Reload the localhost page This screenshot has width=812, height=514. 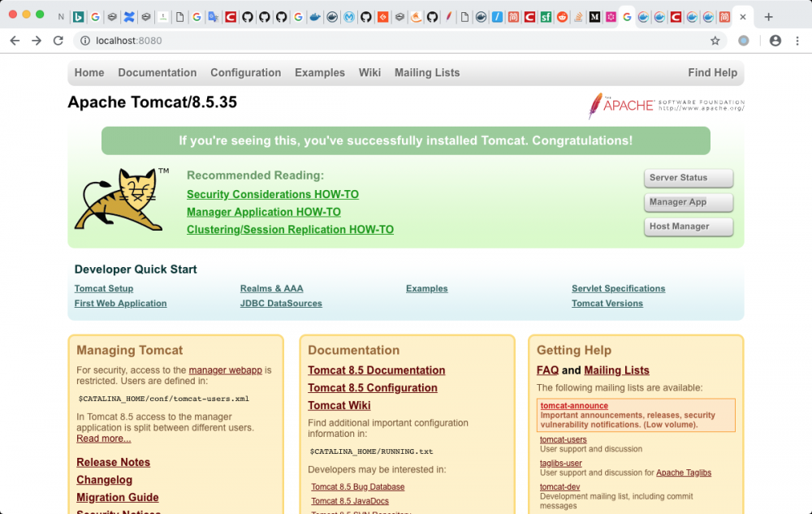pyautogui.click(x=58, y=41)
